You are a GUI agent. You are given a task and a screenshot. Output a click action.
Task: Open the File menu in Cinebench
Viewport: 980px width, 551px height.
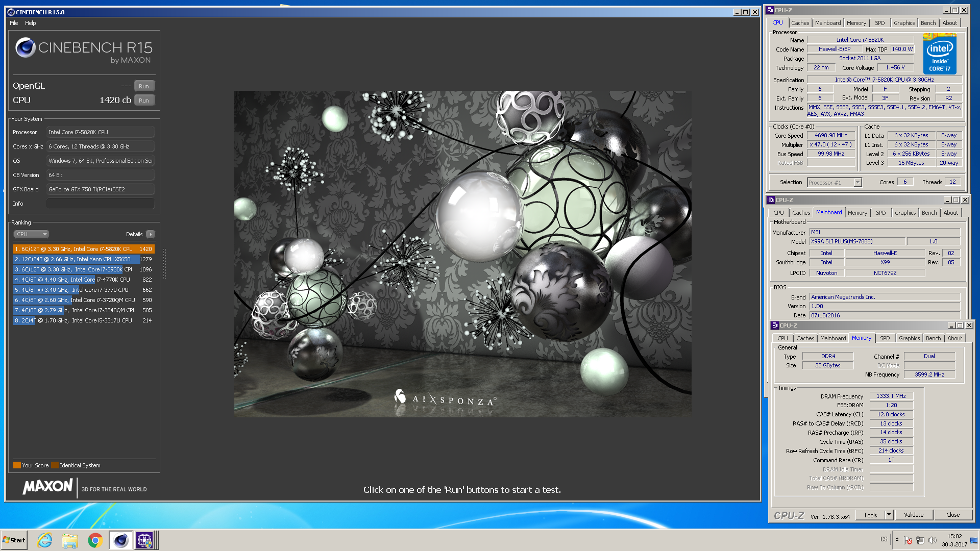tap(14, 23)
